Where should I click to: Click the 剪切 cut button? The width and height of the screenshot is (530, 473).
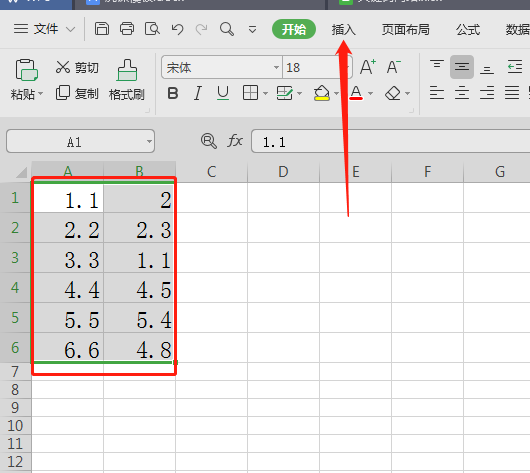(x=77, y=68)
